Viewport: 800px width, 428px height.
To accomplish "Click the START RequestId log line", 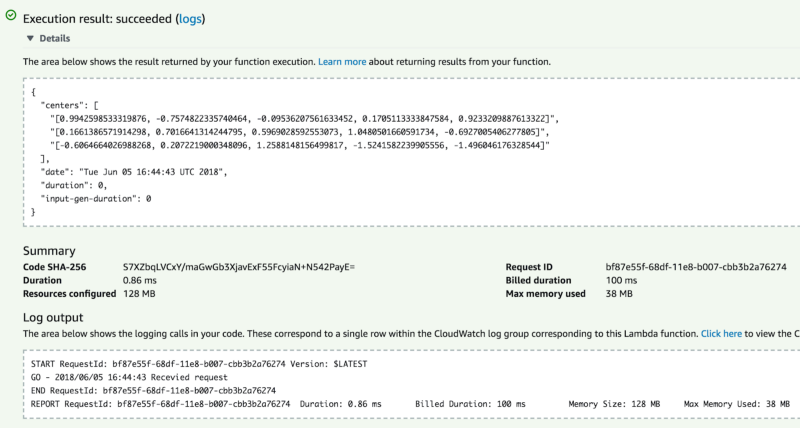I will pyautogui.click(x=170, y=363).
